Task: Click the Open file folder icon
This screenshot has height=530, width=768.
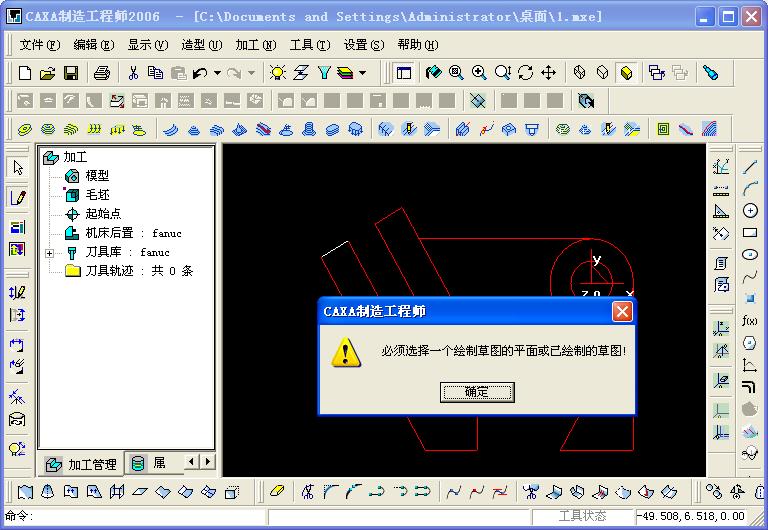Action: [x=48, y=73]
